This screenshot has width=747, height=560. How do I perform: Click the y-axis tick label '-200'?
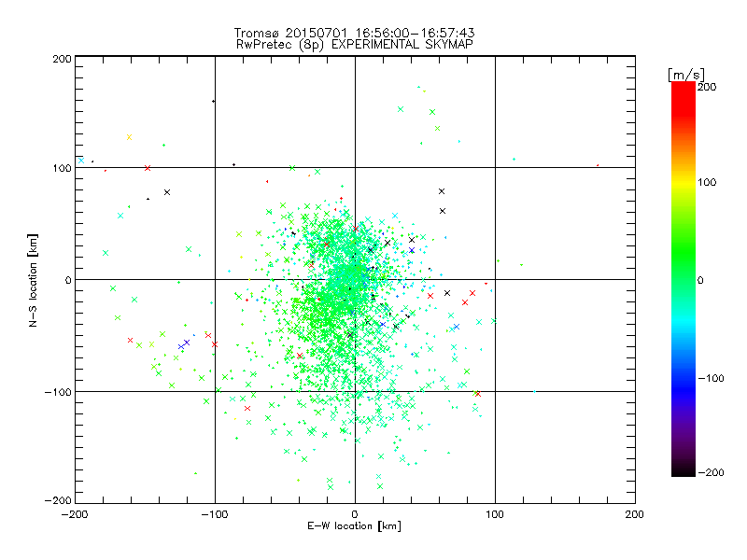pyautogui.click(x=58, y=501)
